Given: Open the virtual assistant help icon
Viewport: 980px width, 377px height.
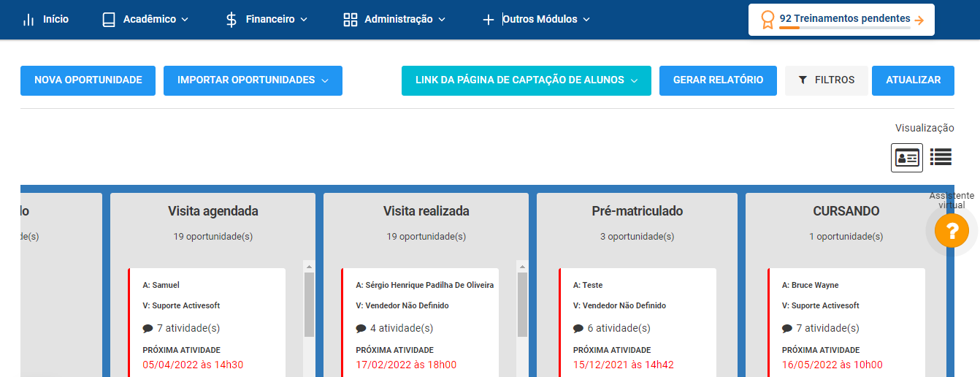Looking at the screenshot, I should click(952, 231).
